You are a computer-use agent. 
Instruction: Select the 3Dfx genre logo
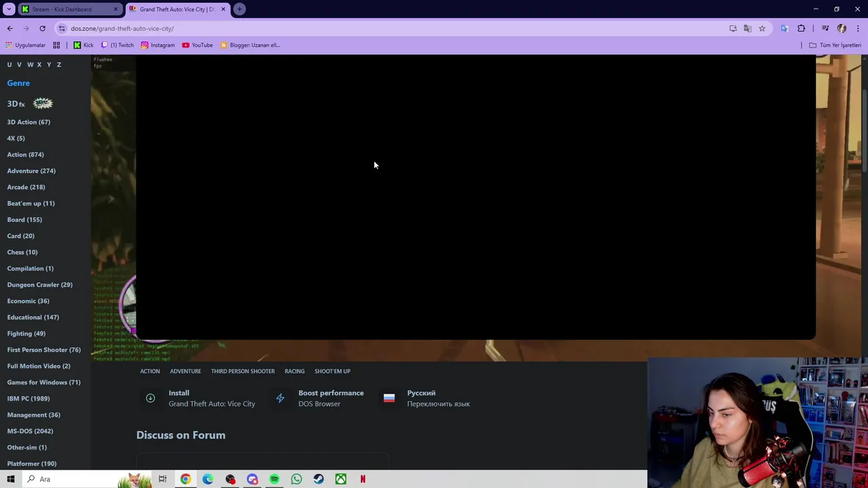coord(30,104)
